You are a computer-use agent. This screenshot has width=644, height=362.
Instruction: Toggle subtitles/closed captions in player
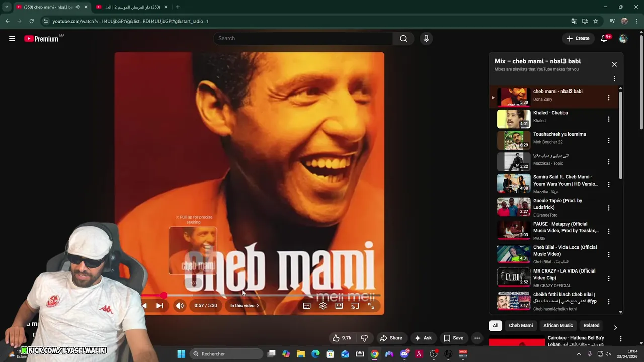[307, 306]
